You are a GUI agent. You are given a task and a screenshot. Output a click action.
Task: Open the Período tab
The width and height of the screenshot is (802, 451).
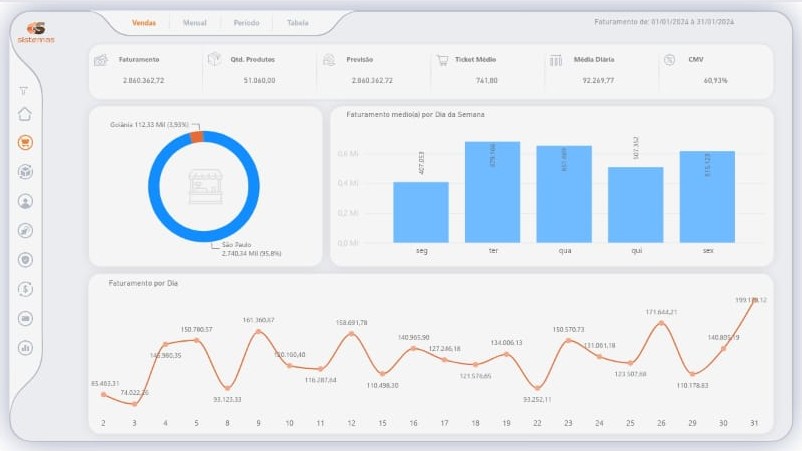point(246,22)
